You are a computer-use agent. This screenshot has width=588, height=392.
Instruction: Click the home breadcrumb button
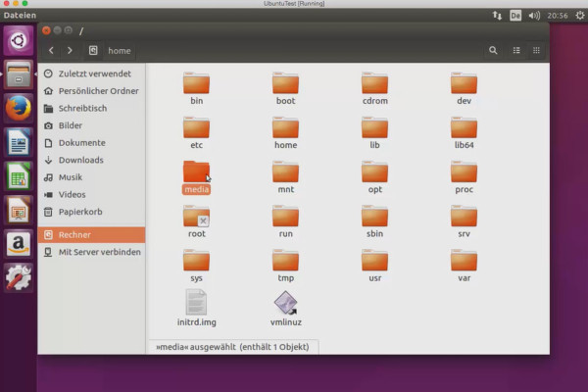pos(120,51)
